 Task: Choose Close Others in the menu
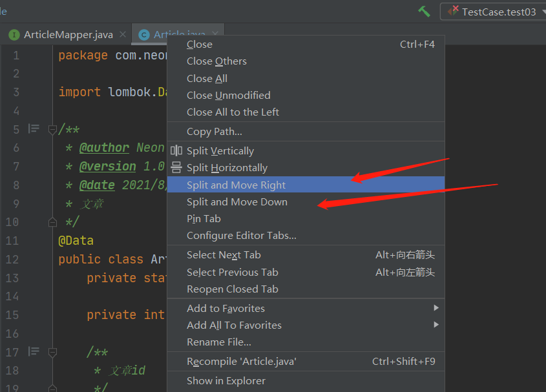coord(306,61)
